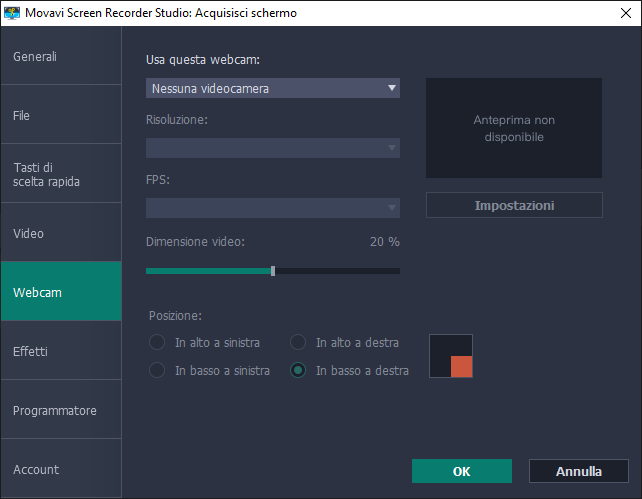
Task: Switch to the Effetti tab
Action: (60, 351)
